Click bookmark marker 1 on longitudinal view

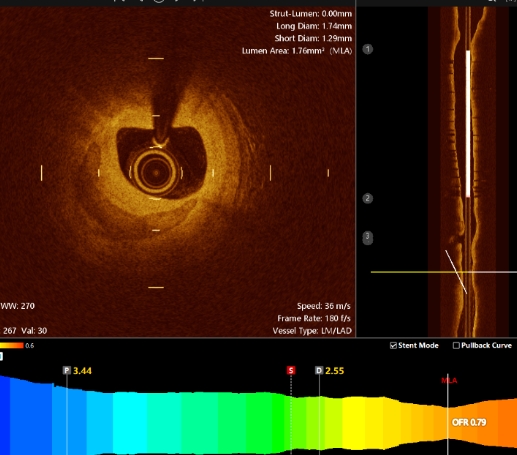(368, 49)
